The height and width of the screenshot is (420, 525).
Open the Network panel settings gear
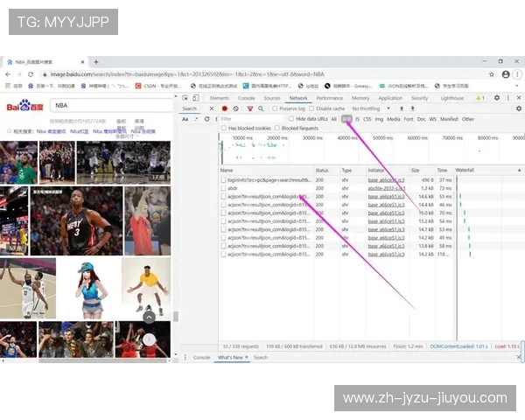[519, 108]
